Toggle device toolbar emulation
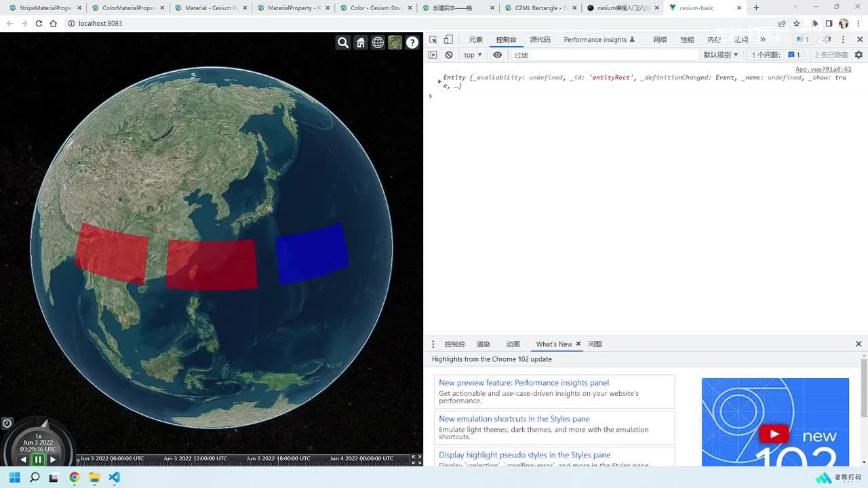 click(x=448, y=40)
